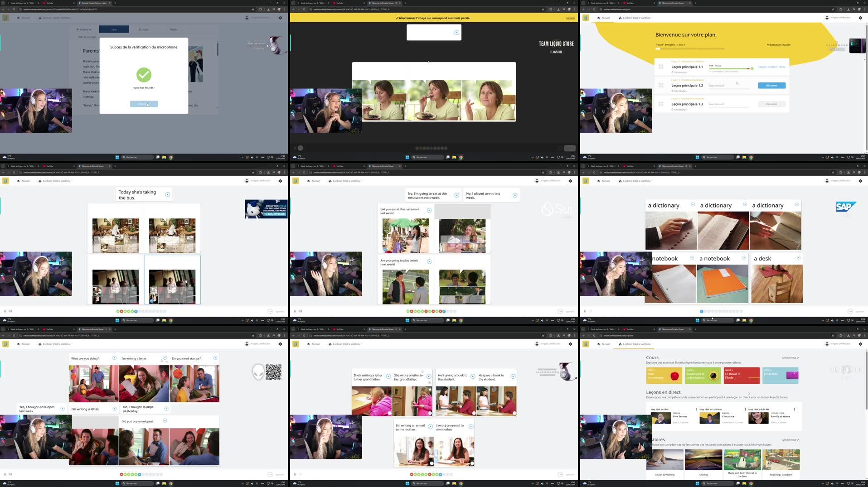Viewport: 868px width, 487px height.
Task: Open settings gear on the Cours explore page
Action: tap(860, 344)
